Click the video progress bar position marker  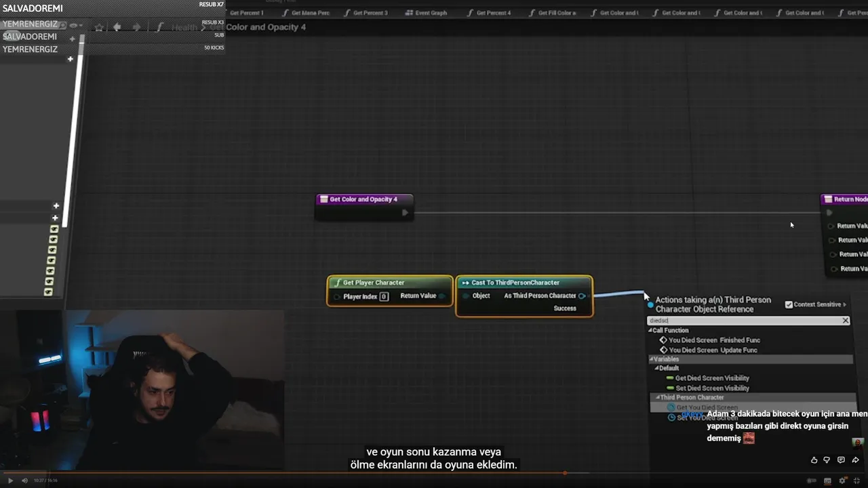[565, 473]
